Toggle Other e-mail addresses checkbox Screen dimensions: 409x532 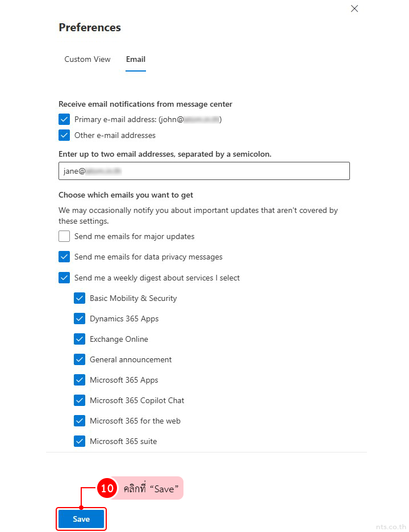(x=64, y=135)
